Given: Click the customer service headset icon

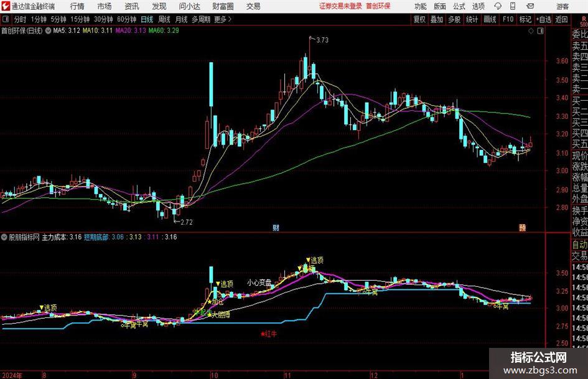Looking at the screenshot, I should pyautogui.click(x=498, y=6).
